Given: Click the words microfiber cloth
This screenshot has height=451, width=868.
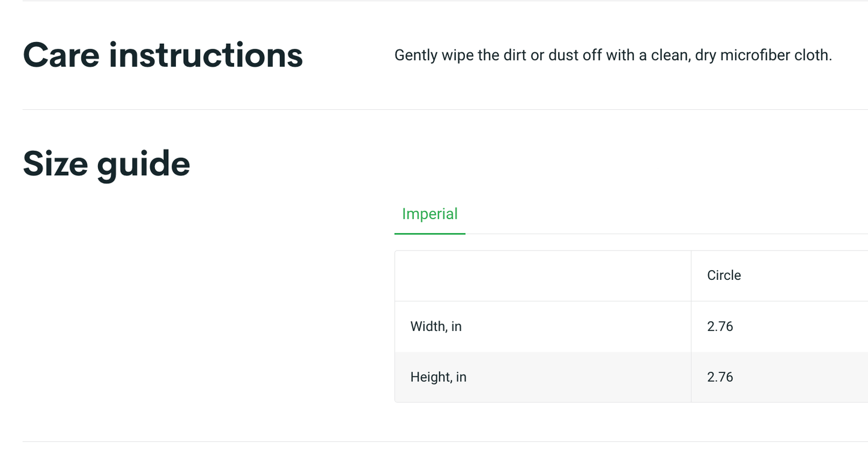Looking at the screenshot, I should (x=775, y=56).
